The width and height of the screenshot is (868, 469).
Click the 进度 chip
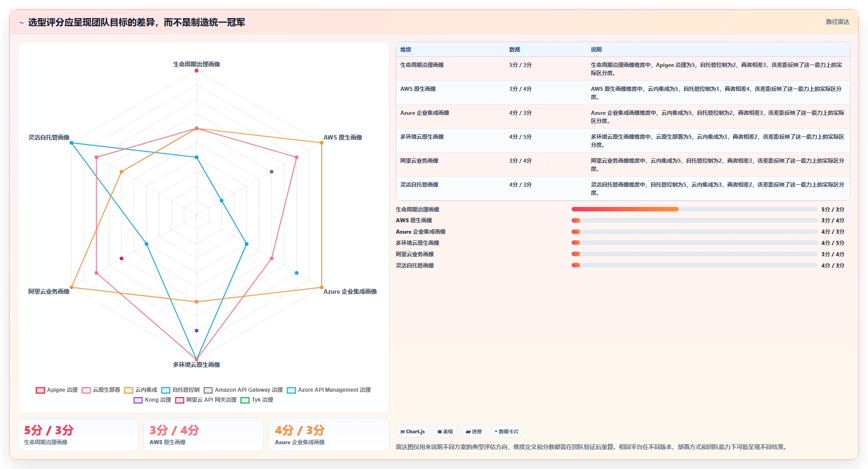(x=474, y=431)
